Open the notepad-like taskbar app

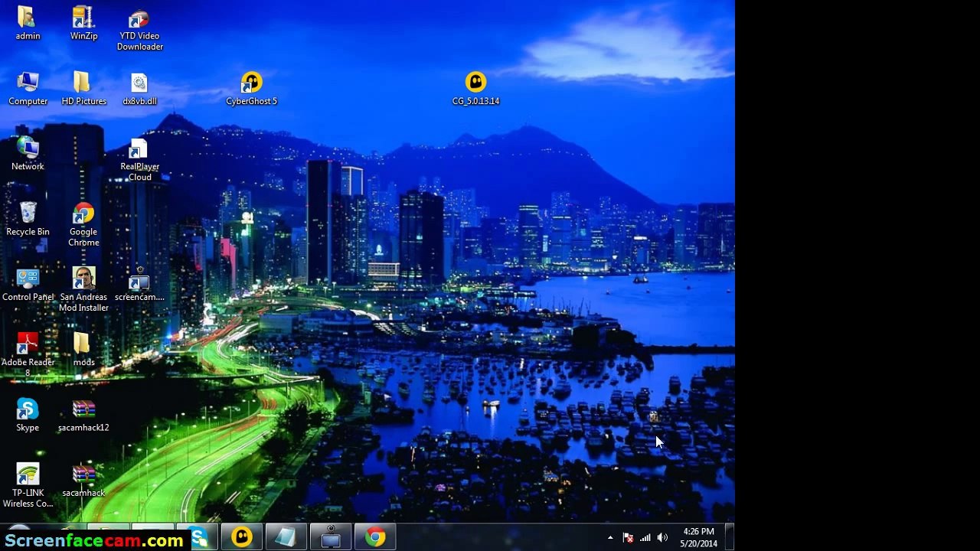(286, 537)
